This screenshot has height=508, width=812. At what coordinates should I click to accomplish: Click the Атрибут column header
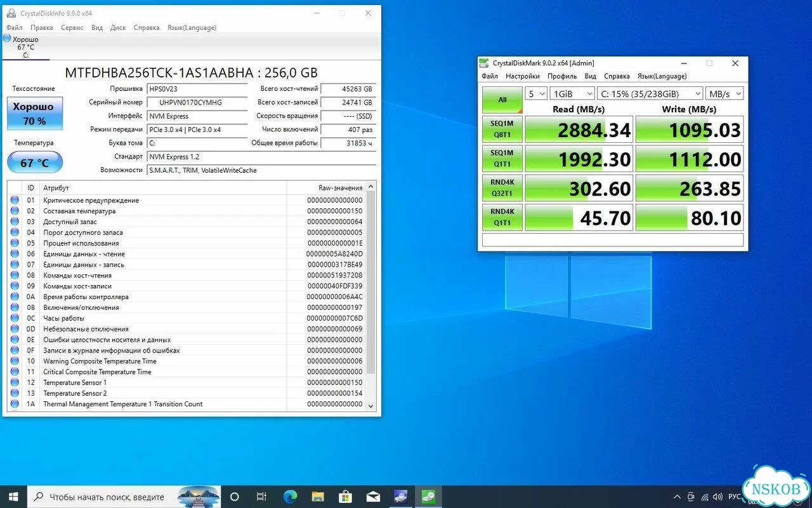(x=163, y=188)
